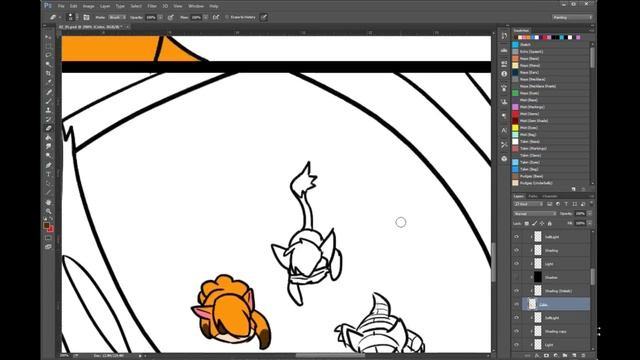This screenshot has width=640, height=360.
Task: Select the Shadow layer name
Action: coord(551,278)
